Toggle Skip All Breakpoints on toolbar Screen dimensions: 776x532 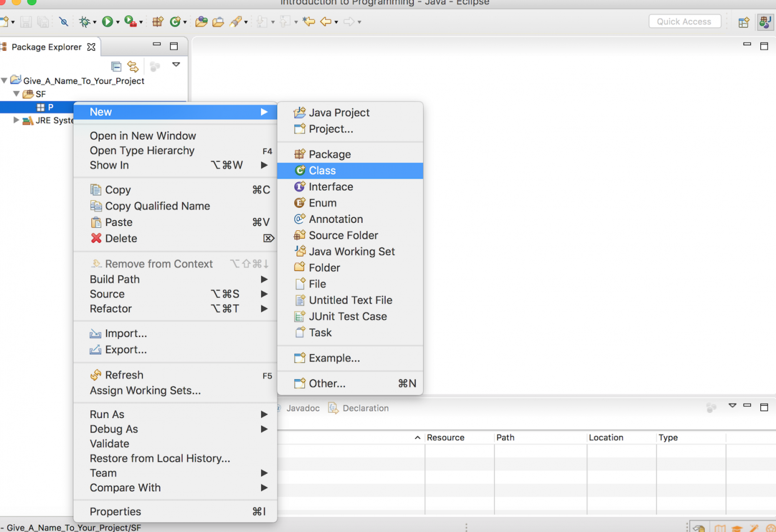tap(64, 21)
